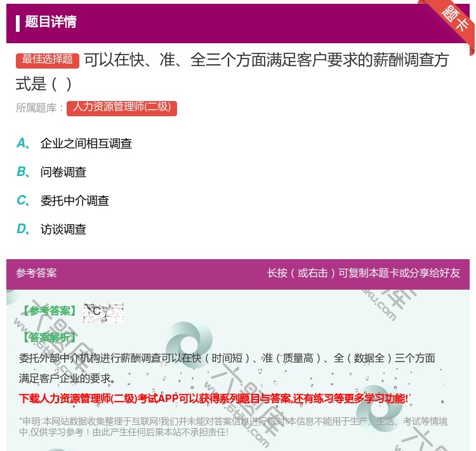Click the 【参考答案】 green label

50,311
